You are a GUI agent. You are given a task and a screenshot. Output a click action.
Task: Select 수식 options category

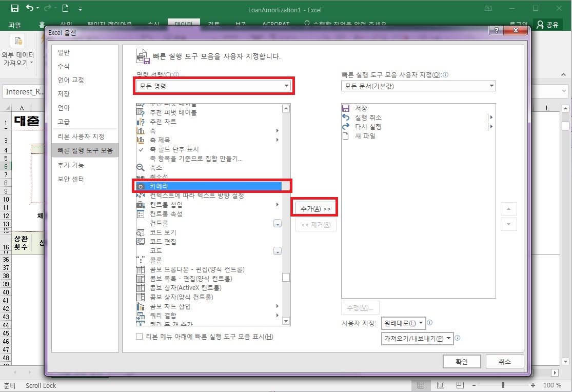pos(85,66)
